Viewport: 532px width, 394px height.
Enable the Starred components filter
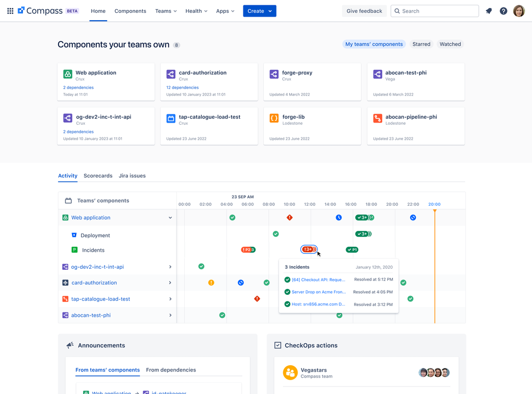421,44
